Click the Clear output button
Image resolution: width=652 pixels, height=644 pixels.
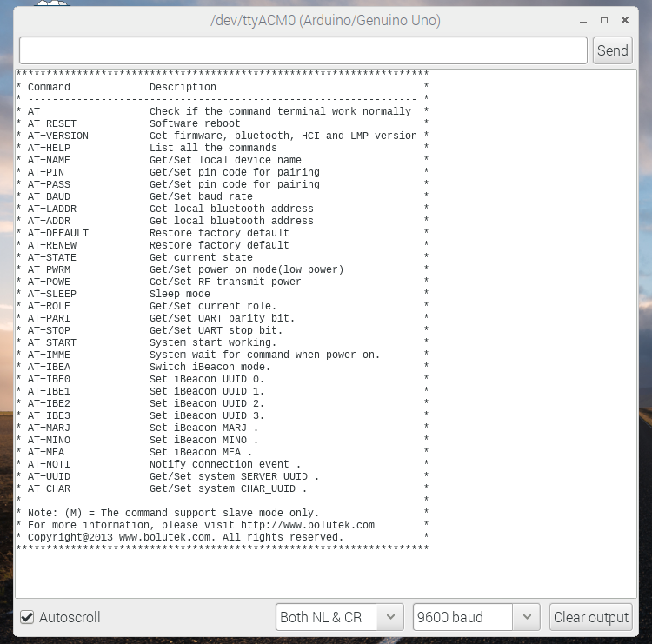(591, 617)
